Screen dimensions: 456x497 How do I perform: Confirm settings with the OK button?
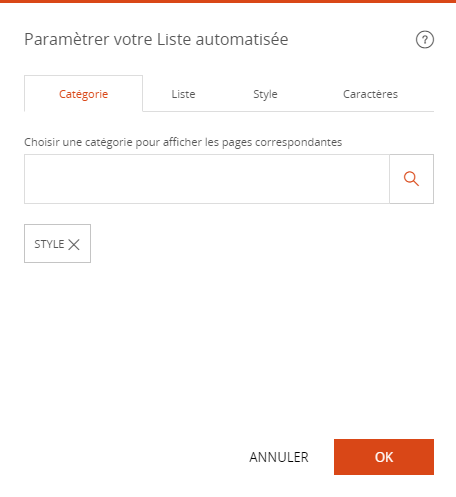coord(384,457)
